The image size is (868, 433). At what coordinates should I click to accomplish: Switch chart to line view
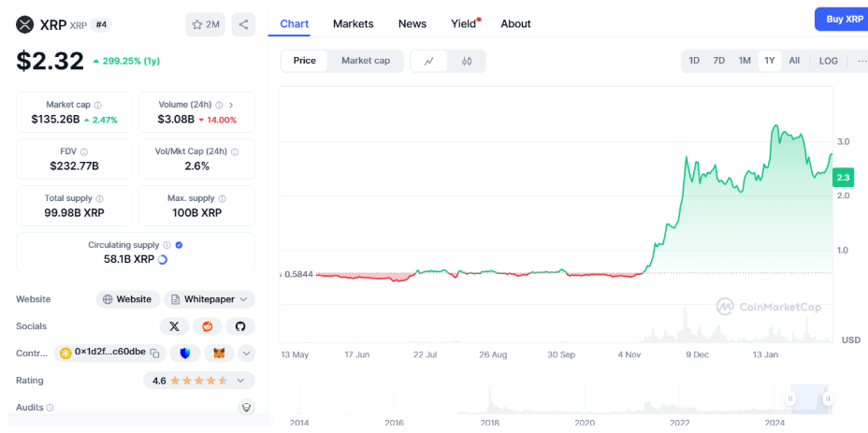(429, 61)
